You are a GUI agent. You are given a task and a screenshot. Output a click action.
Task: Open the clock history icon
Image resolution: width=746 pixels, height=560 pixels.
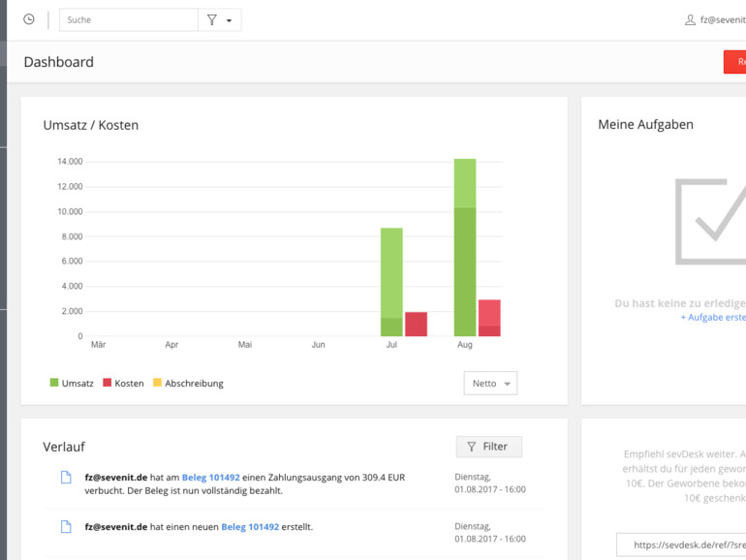coord(29,19)
